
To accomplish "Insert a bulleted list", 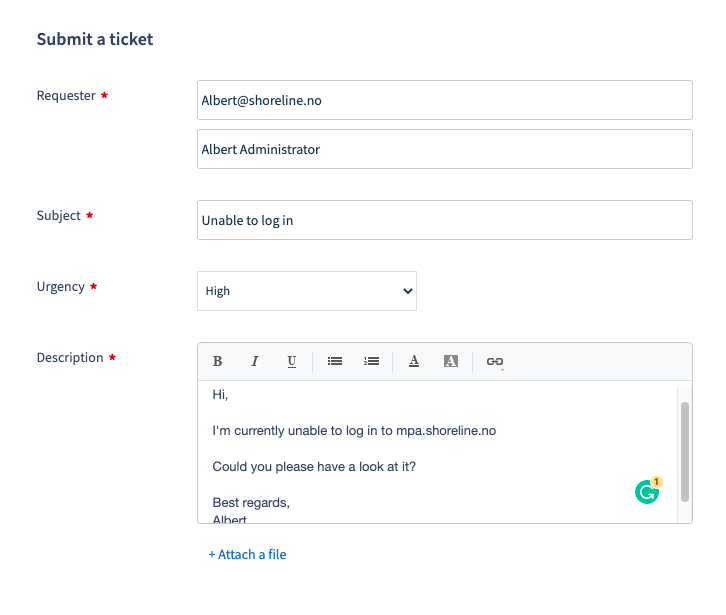I will click(335, 361).
